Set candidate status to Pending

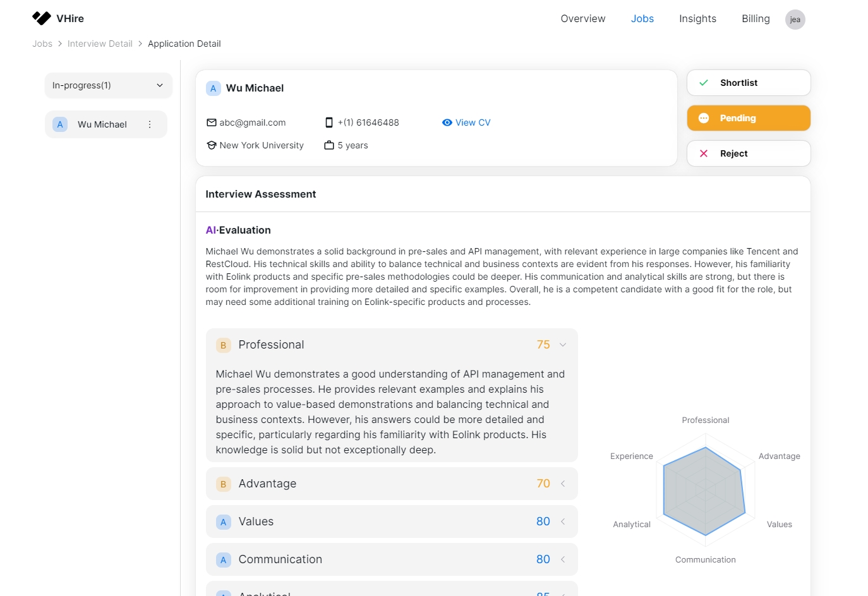pyautogui.click(x=749, y=118)
